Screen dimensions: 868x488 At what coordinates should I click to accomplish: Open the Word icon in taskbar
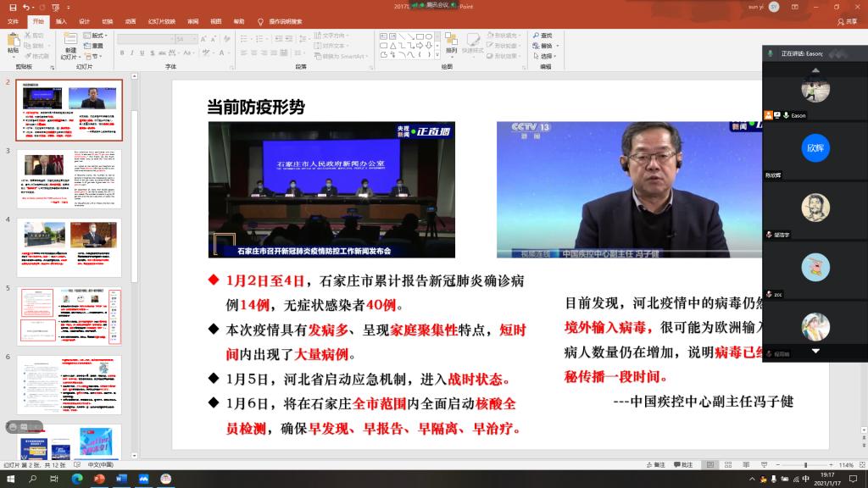click(x=121, y=480)
